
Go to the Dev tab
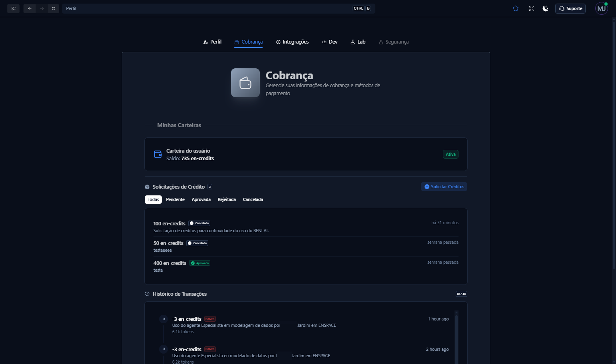coord(330,42)
